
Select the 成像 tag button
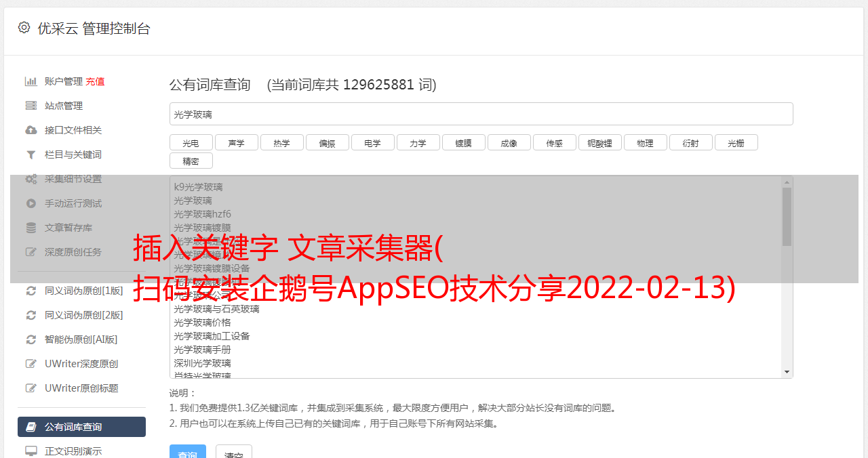(509, 142)
